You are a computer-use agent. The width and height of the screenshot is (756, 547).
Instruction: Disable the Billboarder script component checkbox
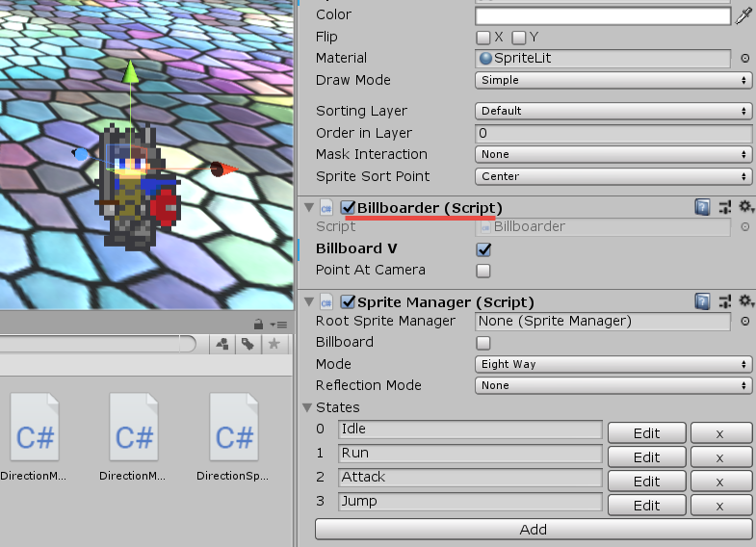348,208
